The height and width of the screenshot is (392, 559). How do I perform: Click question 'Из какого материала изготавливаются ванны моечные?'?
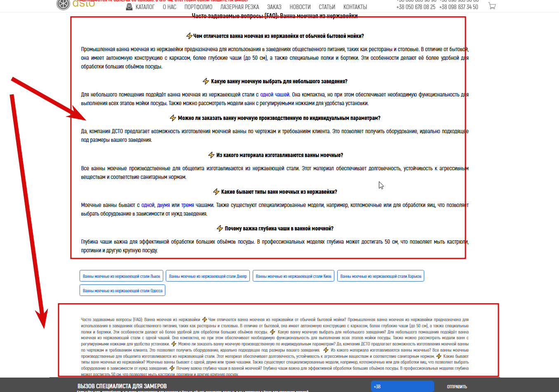coord(279,155)
